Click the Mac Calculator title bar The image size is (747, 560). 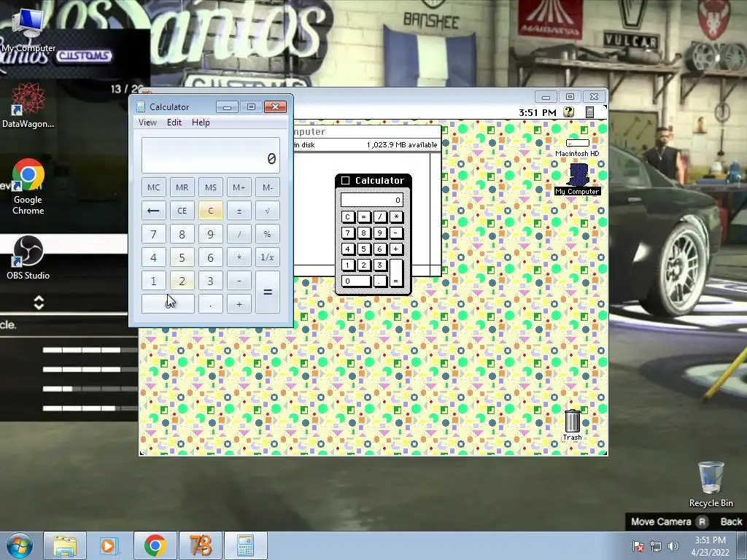[x=373, y=181]
